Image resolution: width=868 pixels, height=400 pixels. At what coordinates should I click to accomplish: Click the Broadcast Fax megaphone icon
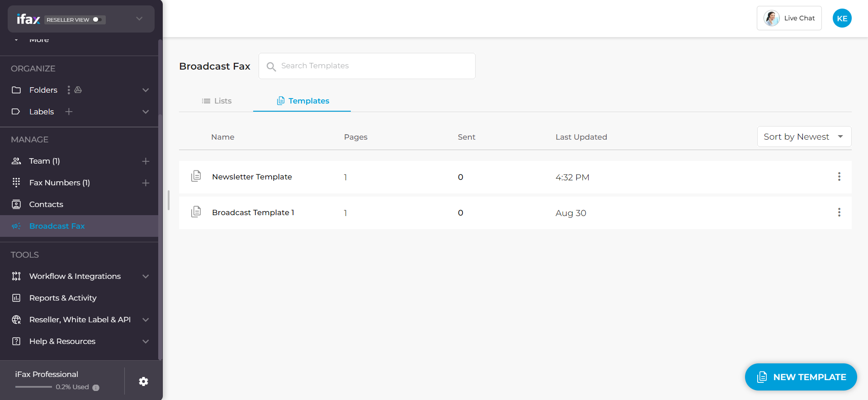(16, 226)
